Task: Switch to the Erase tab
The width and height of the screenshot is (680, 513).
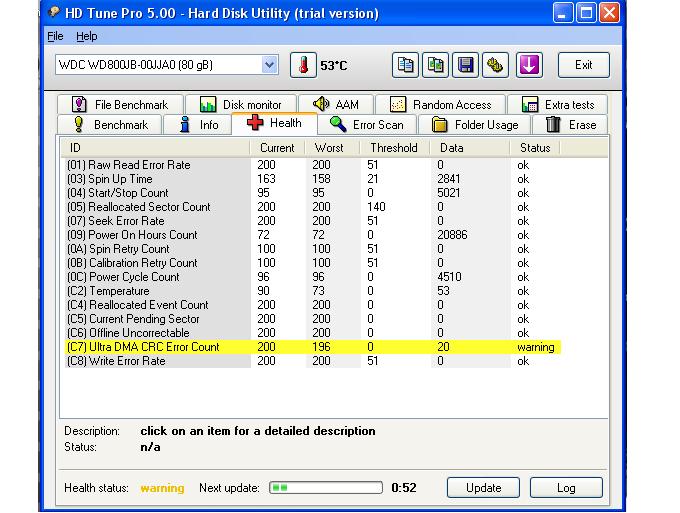Action: coord(570,125)
